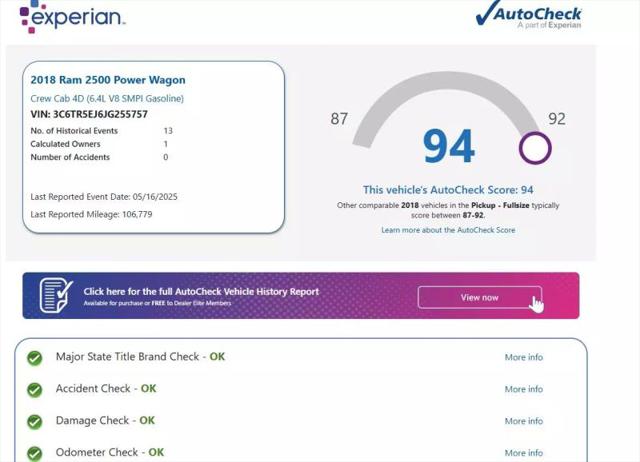
Task: Click the full AutoCheck Vehicle History Report text
Action: pyautogui.click(x=201, y=291)
